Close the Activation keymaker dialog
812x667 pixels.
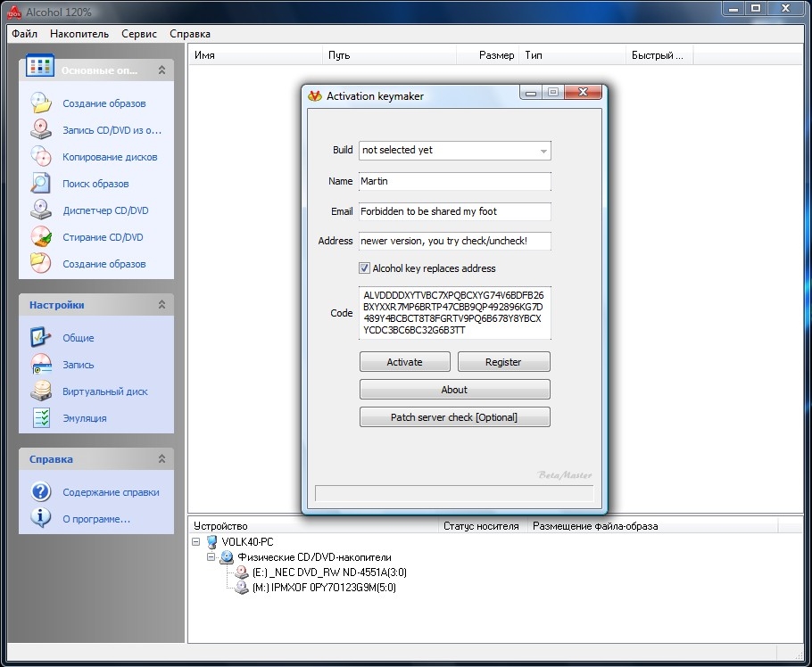tap(583, 92)
